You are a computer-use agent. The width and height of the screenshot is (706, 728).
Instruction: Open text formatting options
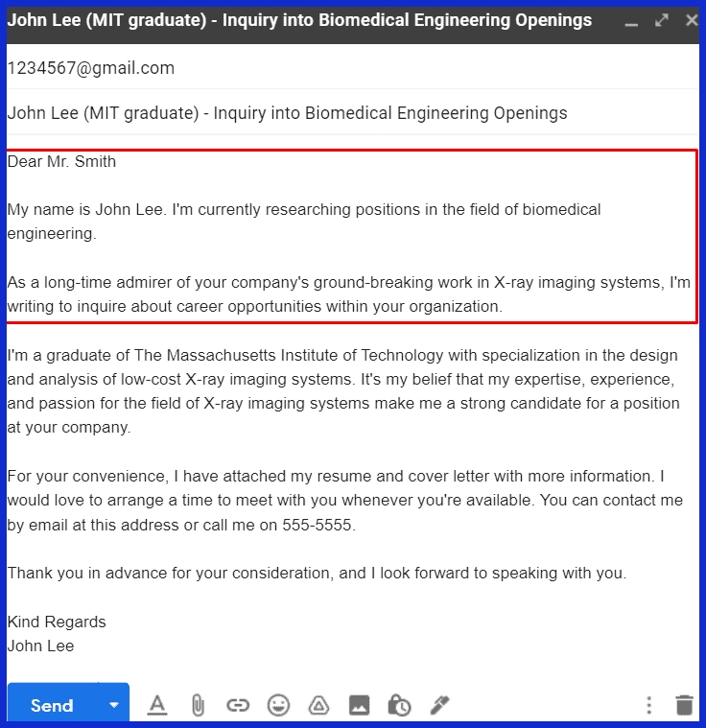(157, 705)
